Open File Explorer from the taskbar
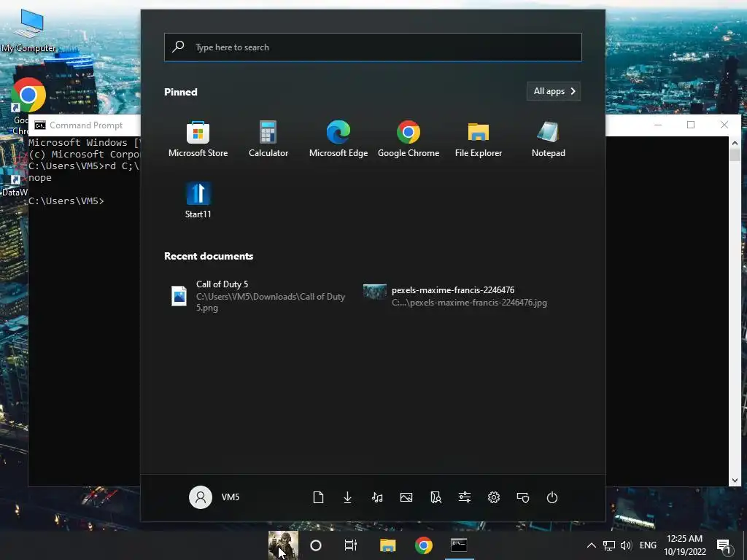Screen dimensions: 747x560 [x=388, y=545]
